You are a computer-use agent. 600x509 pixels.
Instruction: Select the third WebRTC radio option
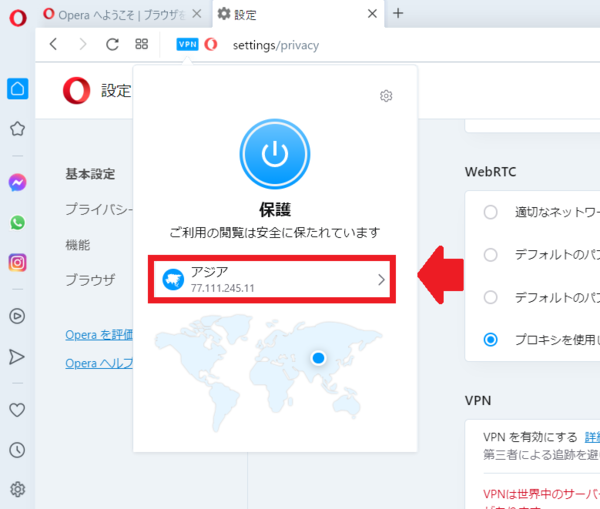[490, 297]
